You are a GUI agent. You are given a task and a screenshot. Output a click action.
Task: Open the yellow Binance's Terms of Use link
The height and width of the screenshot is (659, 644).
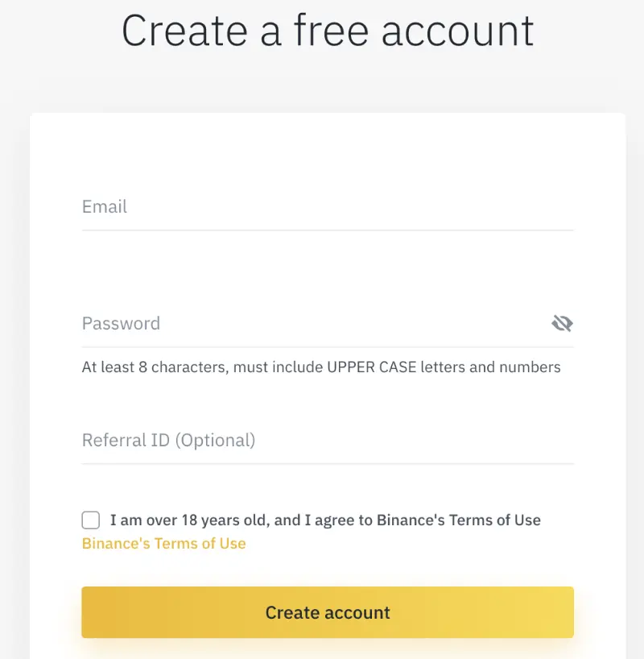[x=164, y=544]
